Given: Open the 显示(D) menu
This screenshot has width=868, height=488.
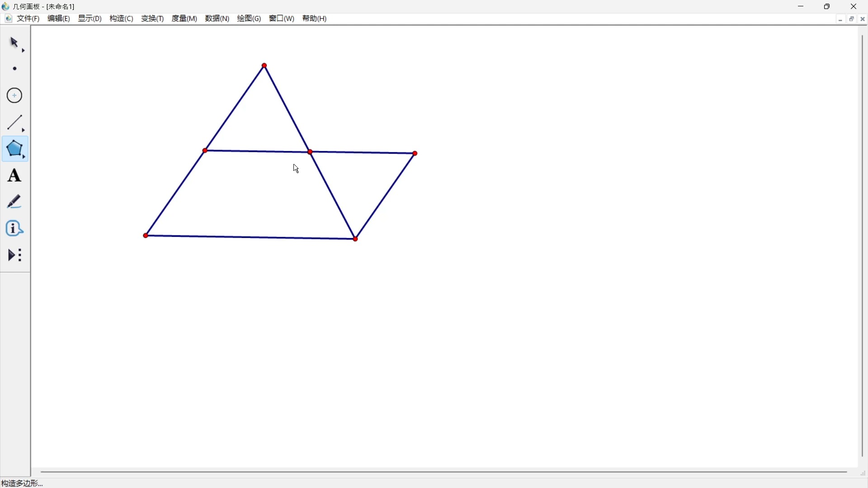Looking at the screenshot, I should pos(90,19).
